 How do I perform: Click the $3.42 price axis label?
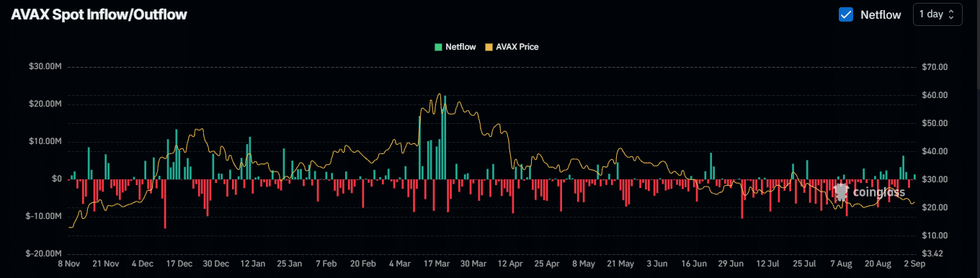(932, 254)
